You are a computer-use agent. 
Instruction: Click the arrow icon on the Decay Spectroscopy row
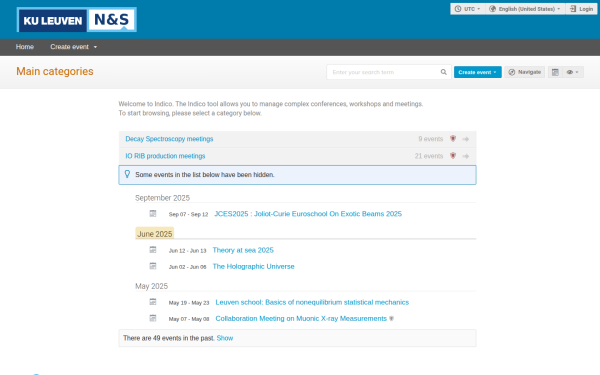(x=466, y=139)
